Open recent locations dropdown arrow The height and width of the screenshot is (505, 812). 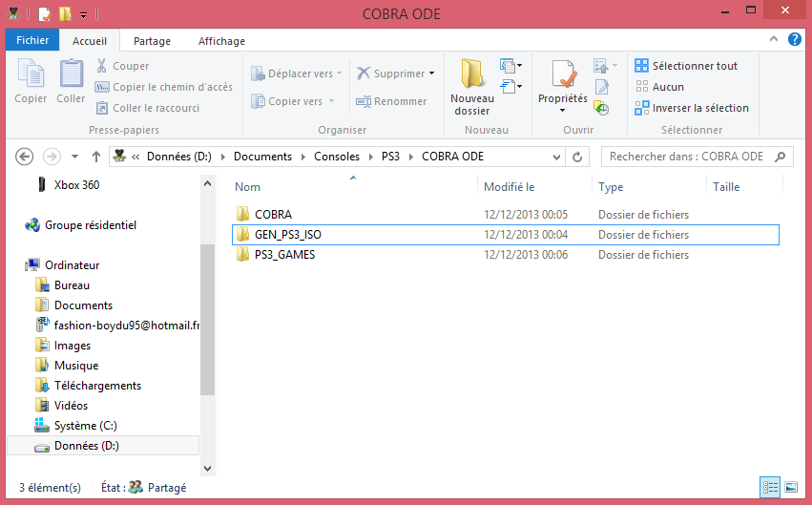pos(74,157)
